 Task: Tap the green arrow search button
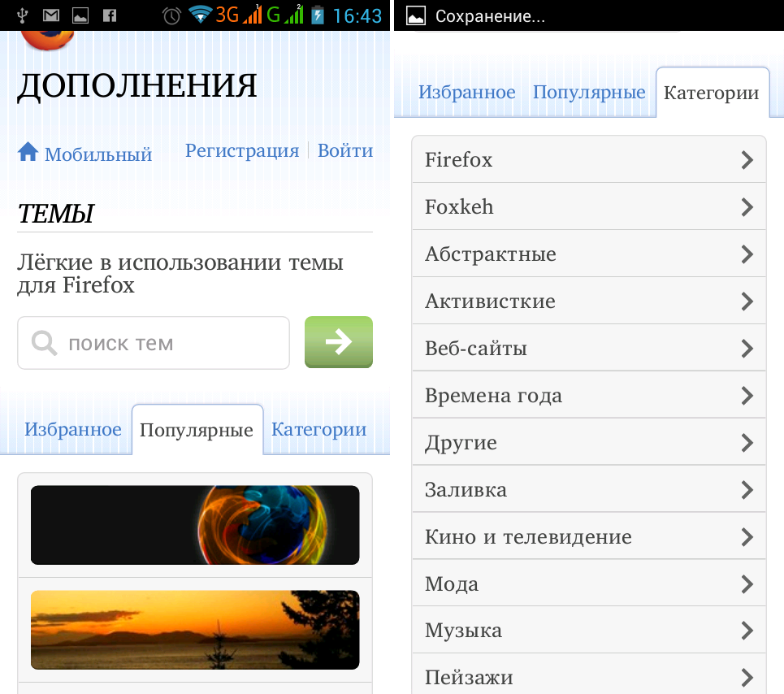(339, 342)
